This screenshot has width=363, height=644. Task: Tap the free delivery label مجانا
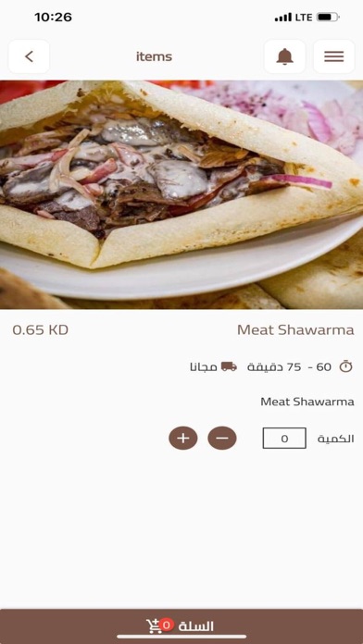click(x=203, y=366)
